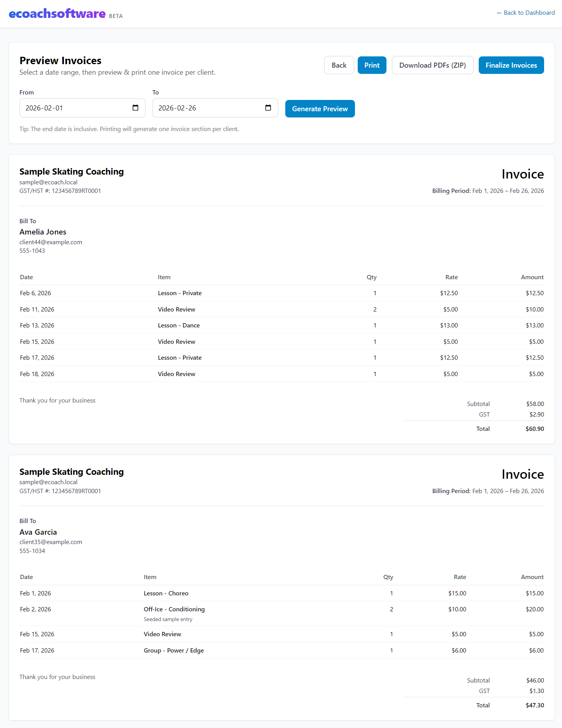The image size is (562, 728).
Task: Generate the invoice preview
Action: tap(320, 109)
